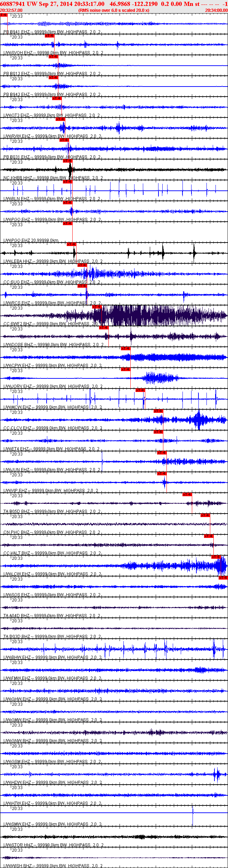Click the red pick flag on B941 trace
Screen dimensions: 228x868
3,15
